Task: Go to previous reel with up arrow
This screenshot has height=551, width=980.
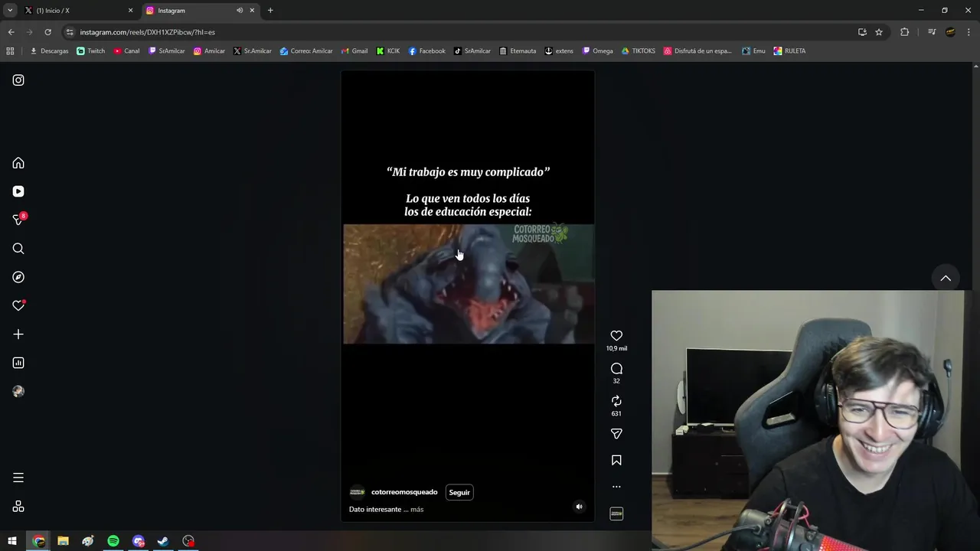Action: tap(946, 279)
